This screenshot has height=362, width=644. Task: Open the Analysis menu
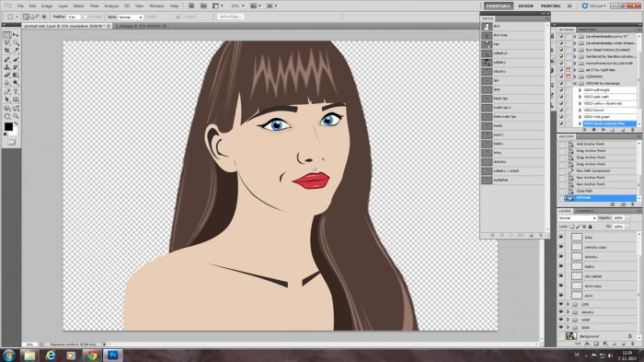coord(111,6)
